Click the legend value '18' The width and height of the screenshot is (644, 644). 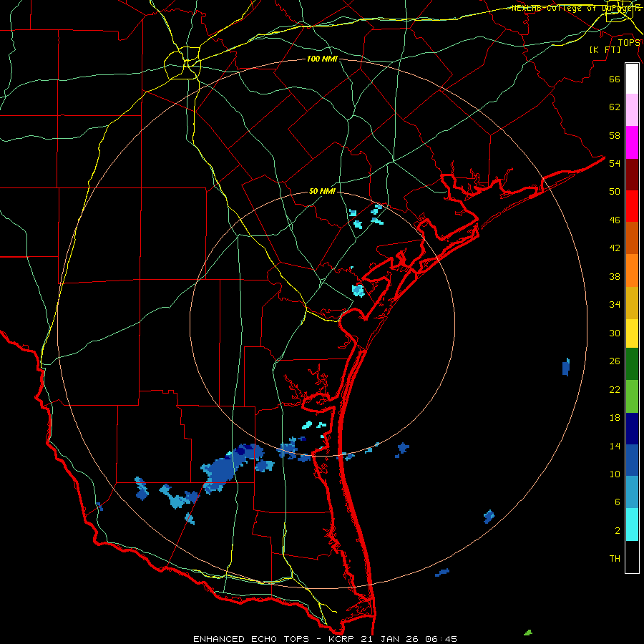pos(615,418)
